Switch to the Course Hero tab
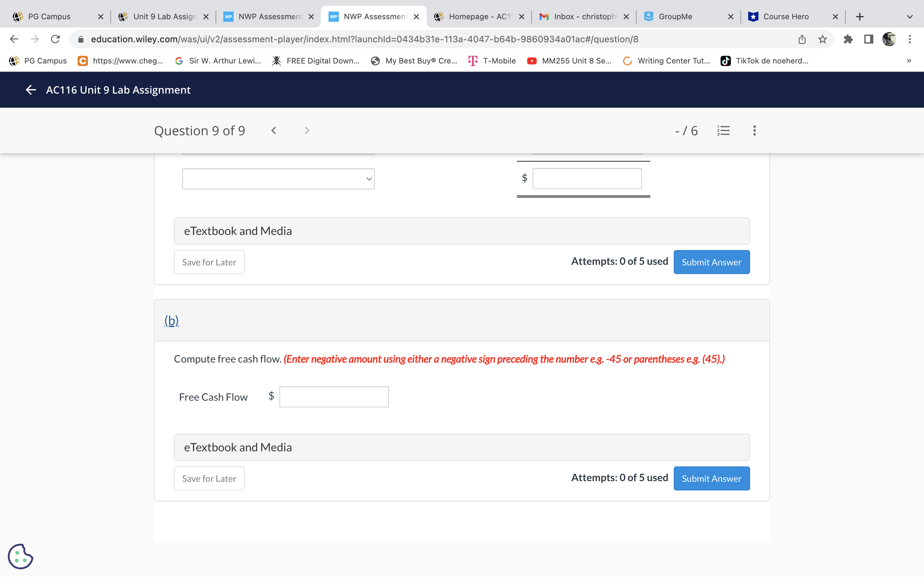Viewport: 924px width, 577px height. pos(786,17)
